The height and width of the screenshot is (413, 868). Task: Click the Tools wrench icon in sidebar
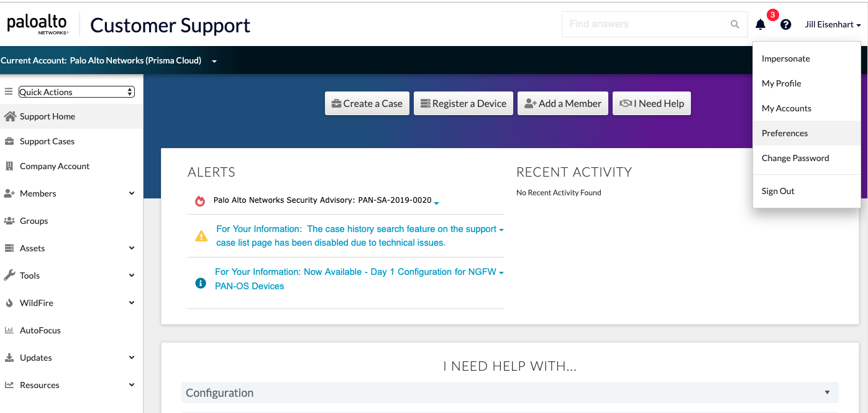pos(9,275)
